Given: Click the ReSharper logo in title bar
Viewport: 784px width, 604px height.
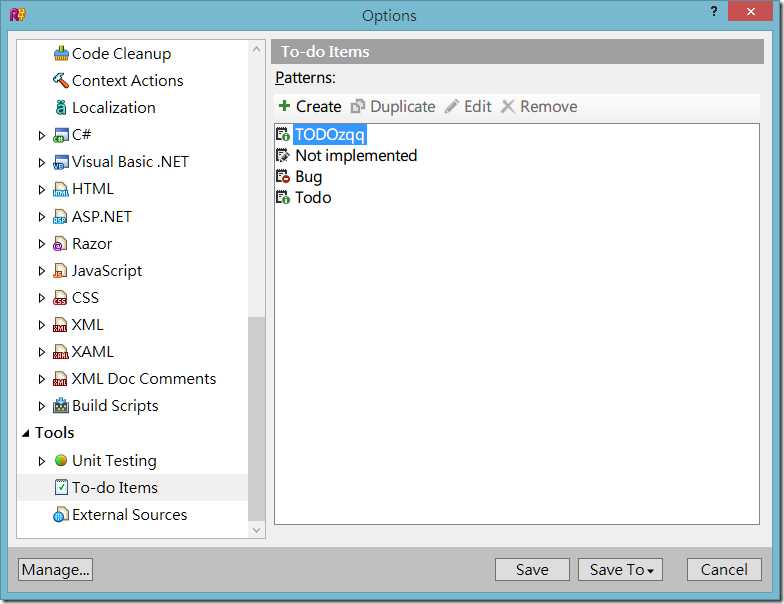Looking at the screenshot, I should pos(18,14).
